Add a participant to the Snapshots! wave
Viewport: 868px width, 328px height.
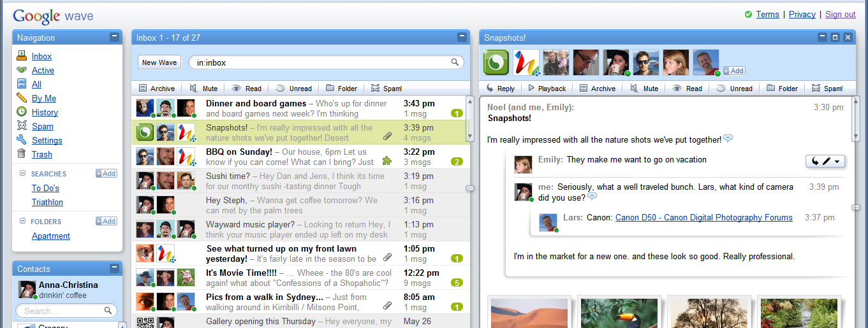[733, 71]
